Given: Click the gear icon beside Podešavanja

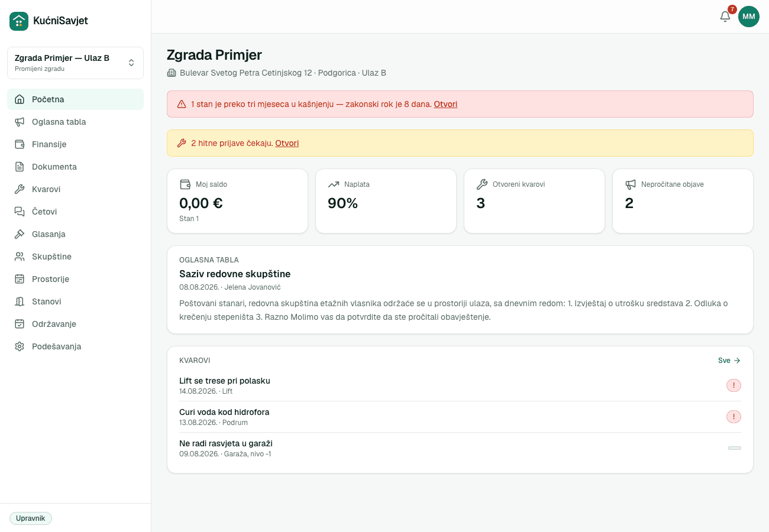Looking at the screenshot, I should click(x=20, y=346).
